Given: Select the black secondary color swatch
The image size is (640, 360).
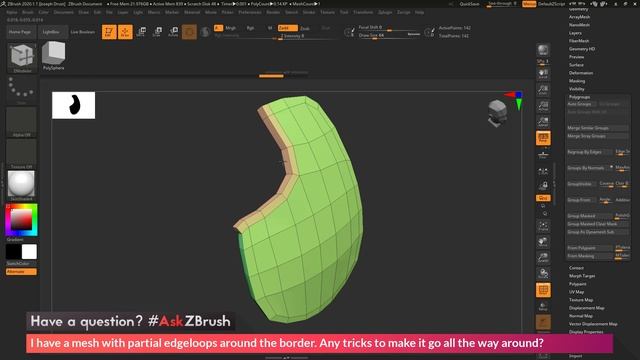Looking at the screenshot, I should [x=13, y=252].
